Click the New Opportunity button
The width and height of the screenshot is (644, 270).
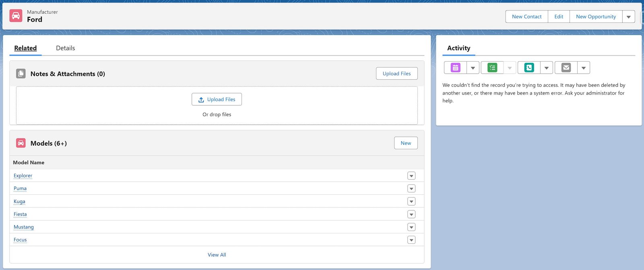point(596,16)
